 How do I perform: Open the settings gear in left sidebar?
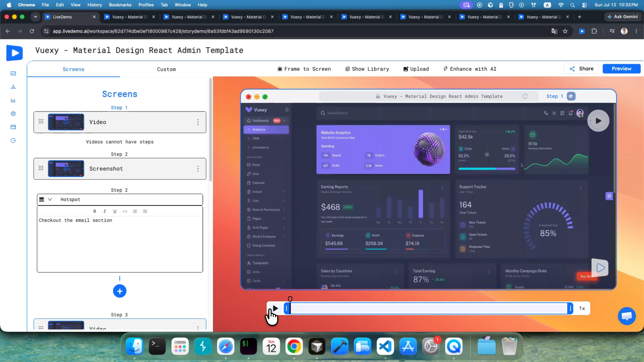(13, 114)
